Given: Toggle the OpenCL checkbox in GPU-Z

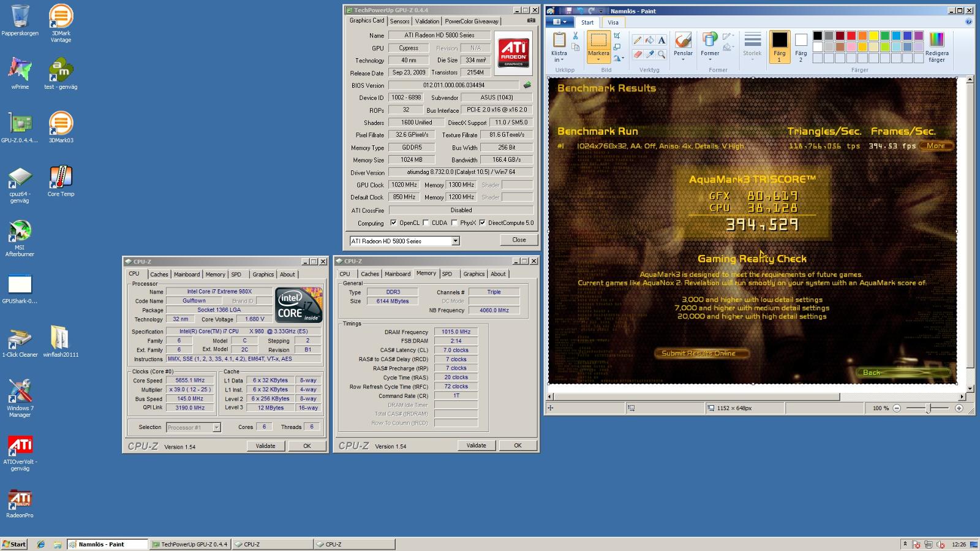Looking at the screenshot, I should tap(393, 223).
